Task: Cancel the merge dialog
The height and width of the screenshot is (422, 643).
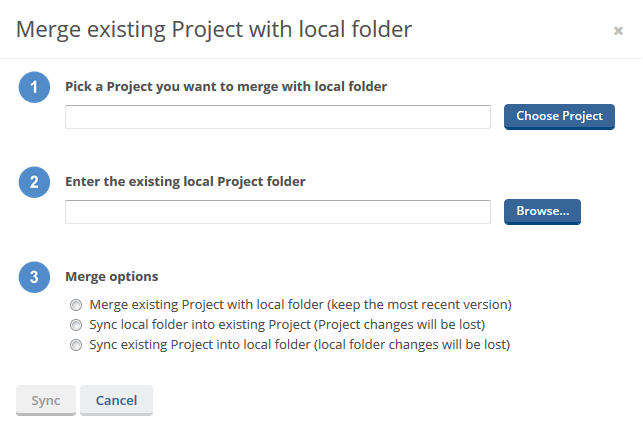Action: coord(116,400)
